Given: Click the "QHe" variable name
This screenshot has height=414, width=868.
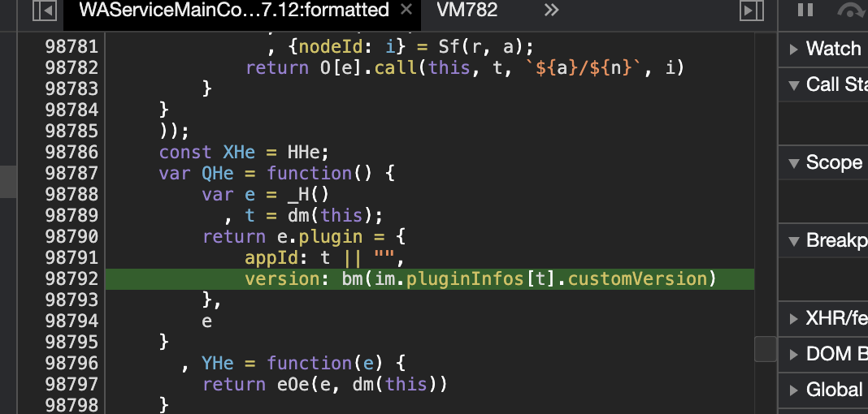Looking at the screenshot, I should click(x=218, y=174).
